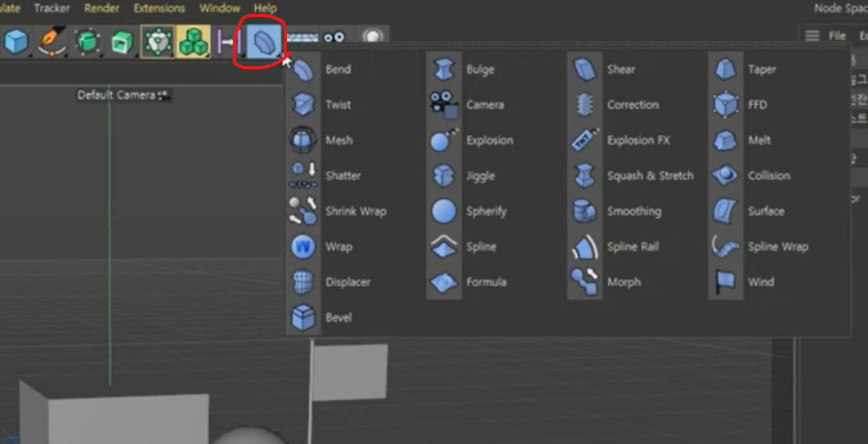
Task: Select the Shrink Wrap deformer
Action: click(338, 212)
